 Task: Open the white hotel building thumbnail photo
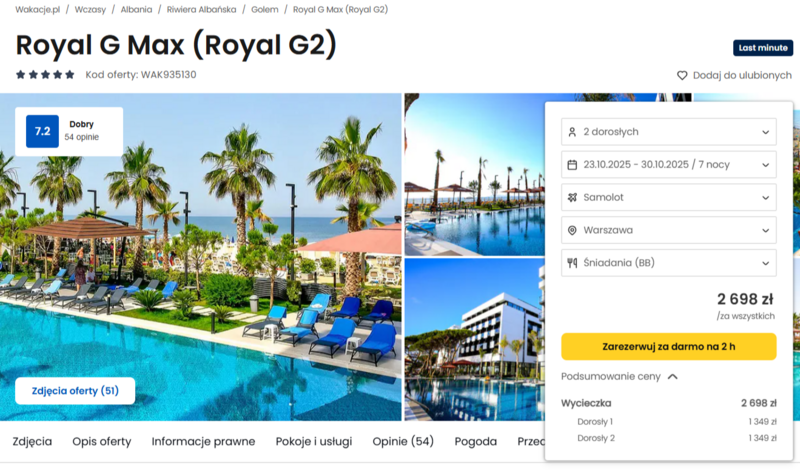[474, 339]
